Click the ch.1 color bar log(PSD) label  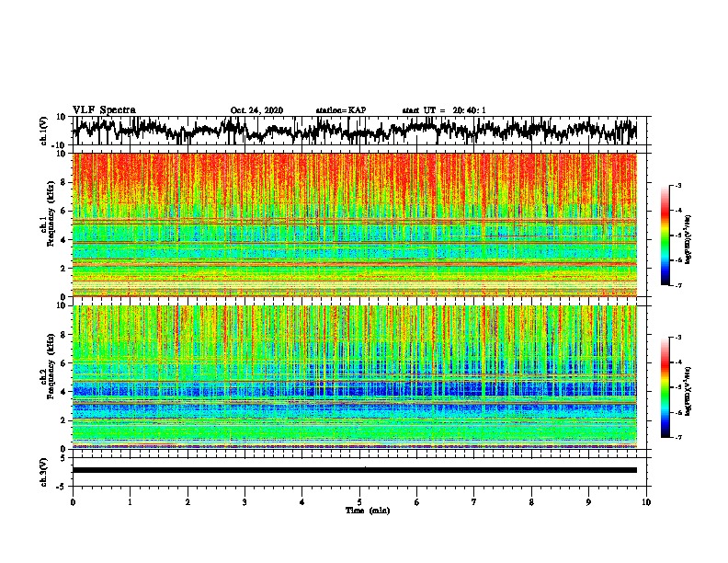[688, 240]
